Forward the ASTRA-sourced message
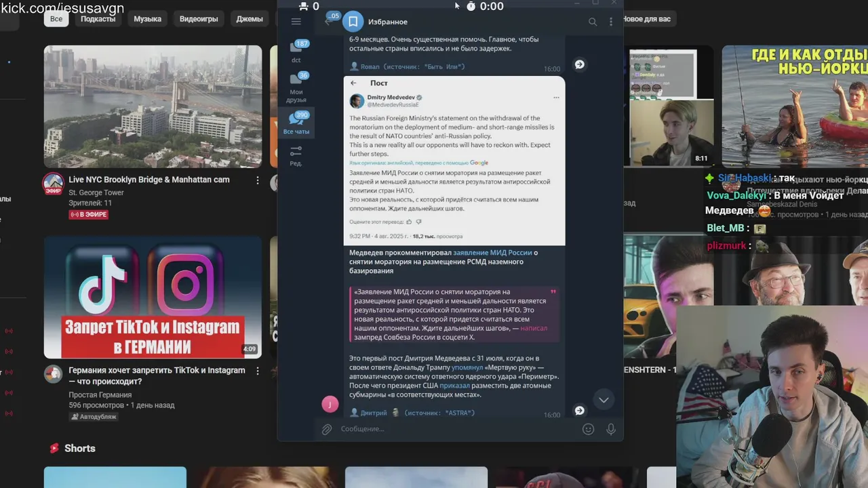The image size is (868, 488). click(580, 410)
